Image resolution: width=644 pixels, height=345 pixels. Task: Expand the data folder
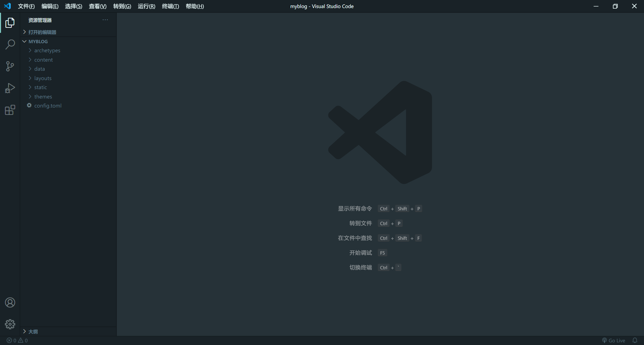(x=68, y=69)
